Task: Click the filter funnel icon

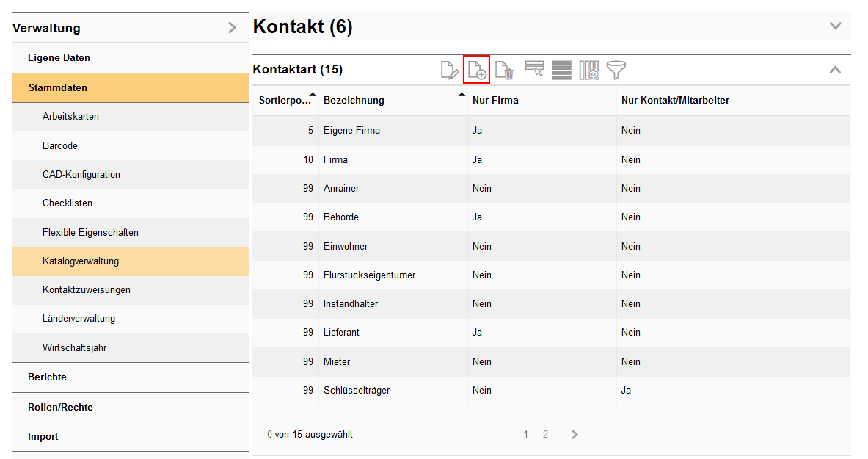Action: point(616,69)
